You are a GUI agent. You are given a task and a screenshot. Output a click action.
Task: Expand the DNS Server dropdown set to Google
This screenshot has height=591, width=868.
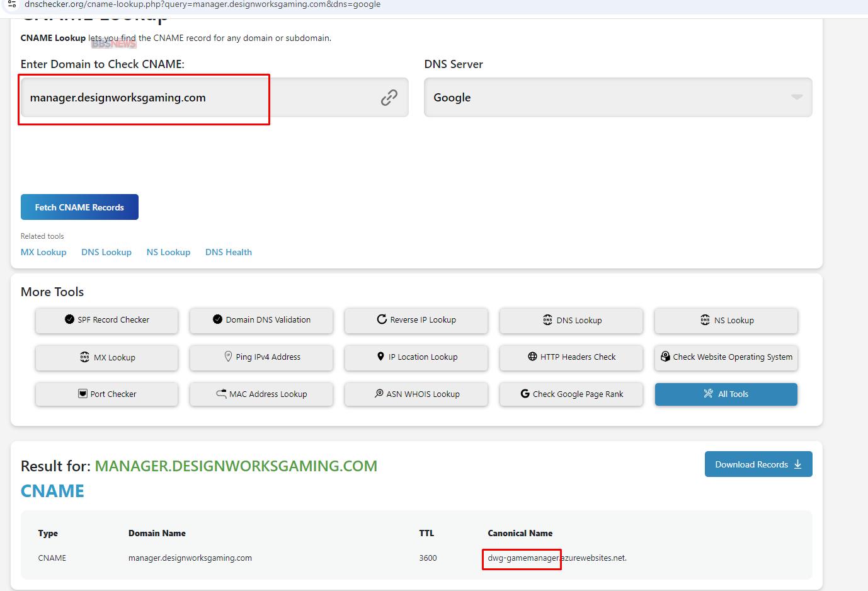[617, 98]
